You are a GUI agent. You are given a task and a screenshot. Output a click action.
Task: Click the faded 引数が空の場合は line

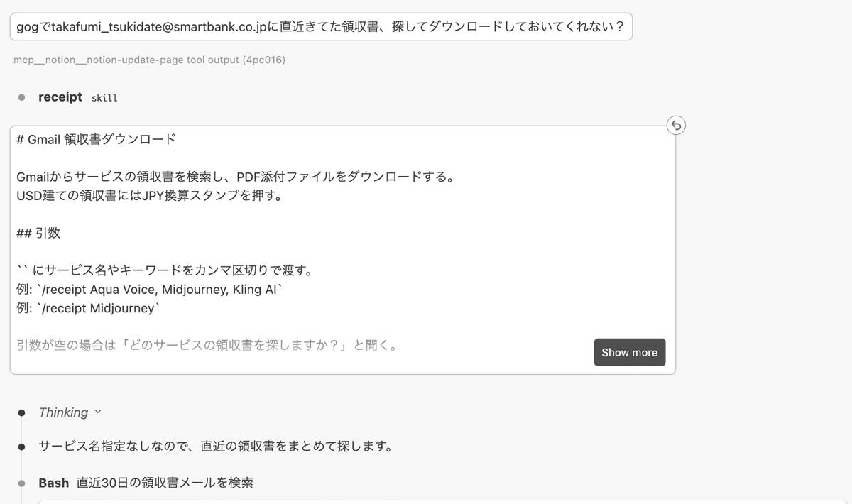(207, 346)
